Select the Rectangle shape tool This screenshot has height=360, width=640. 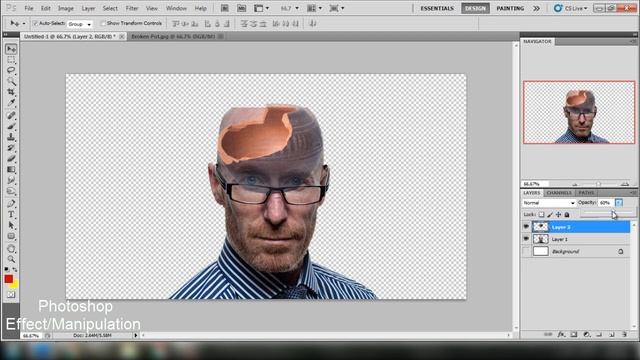11,236
